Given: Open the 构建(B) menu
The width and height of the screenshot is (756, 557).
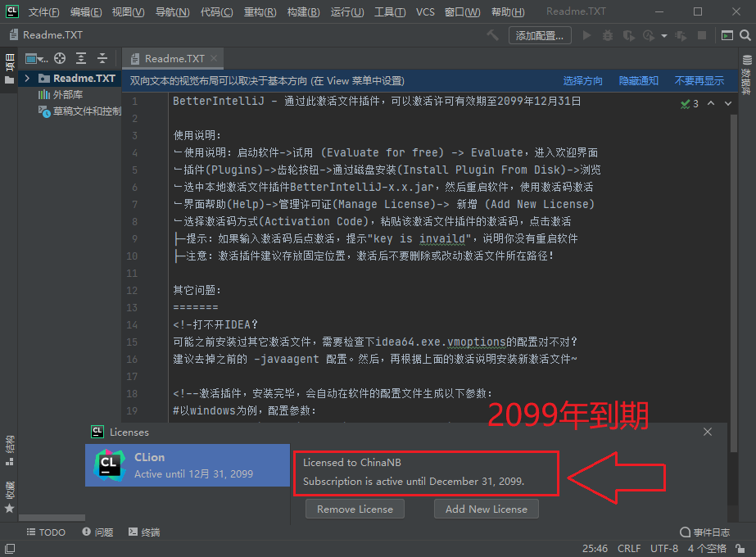Looking at the screenshot, I should [x=303, y=11].
